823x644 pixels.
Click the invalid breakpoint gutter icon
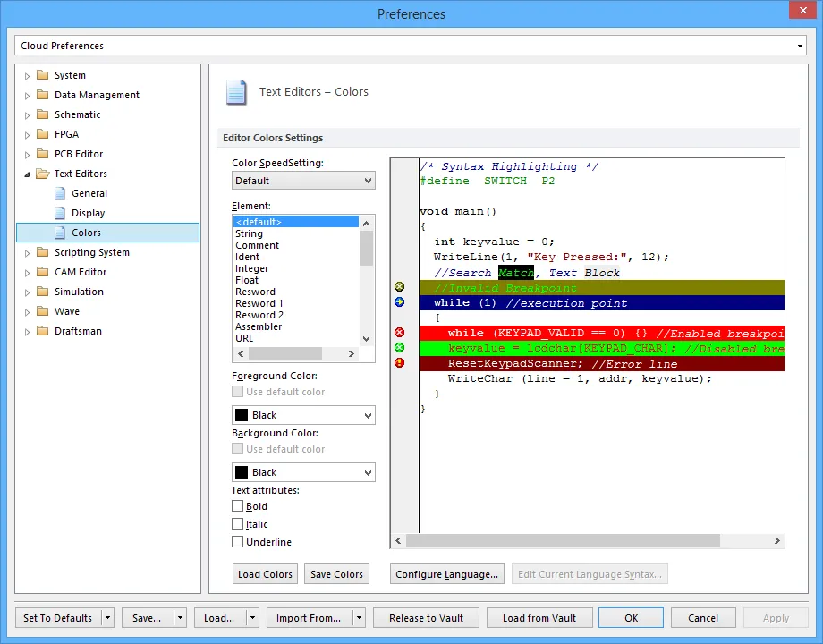(399, 287)
